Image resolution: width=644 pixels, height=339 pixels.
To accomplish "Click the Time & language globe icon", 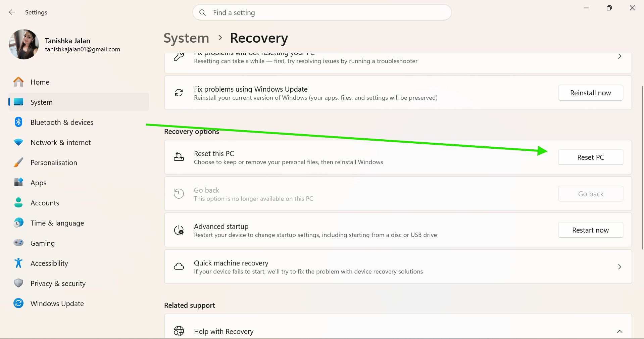I will (x=18, y=223).
